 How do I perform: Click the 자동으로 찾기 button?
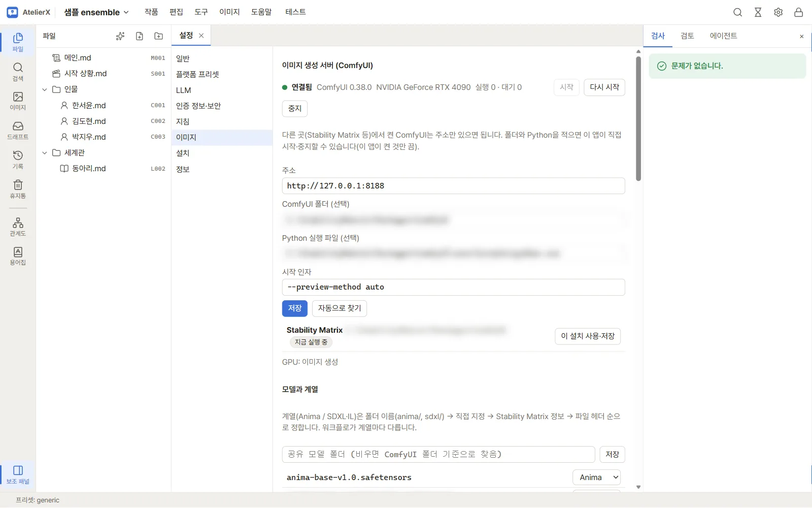340,308
